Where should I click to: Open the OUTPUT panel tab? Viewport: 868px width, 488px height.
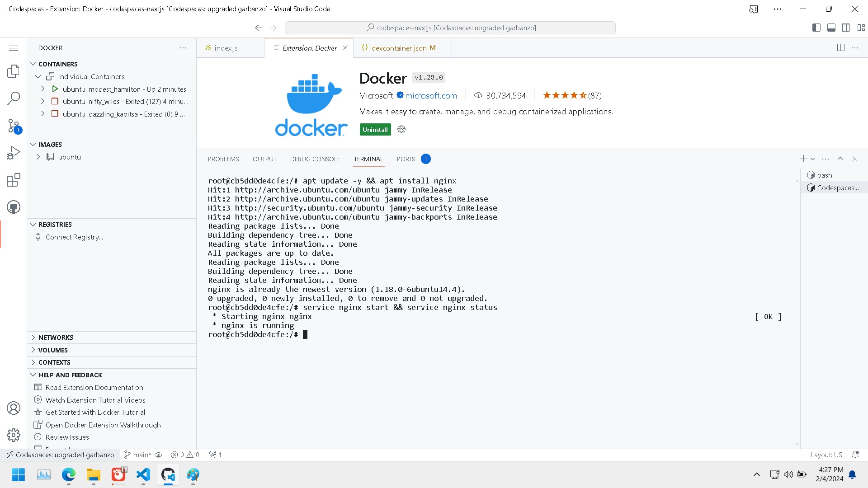coord(264,159)
